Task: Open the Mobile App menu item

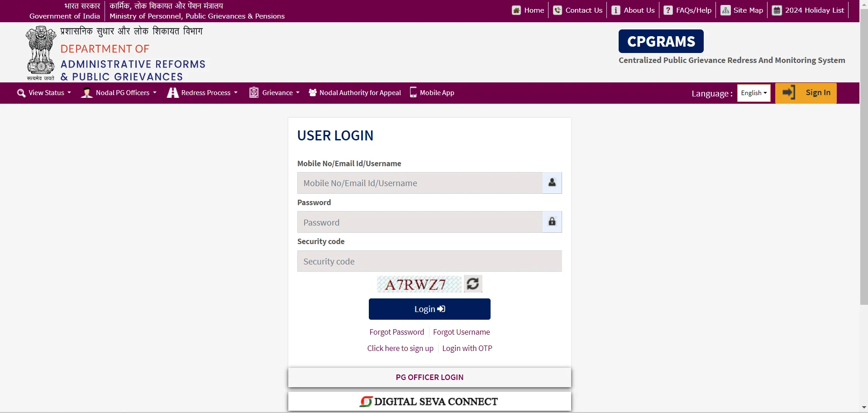Action: (432, 93)
